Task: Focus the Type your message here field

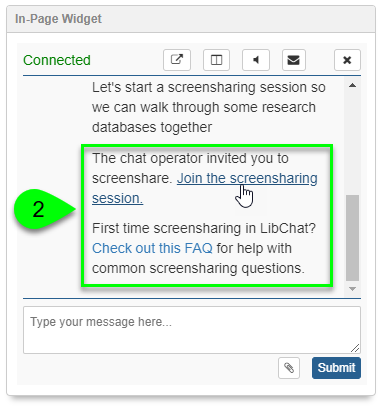Action: tap(192, 330)
